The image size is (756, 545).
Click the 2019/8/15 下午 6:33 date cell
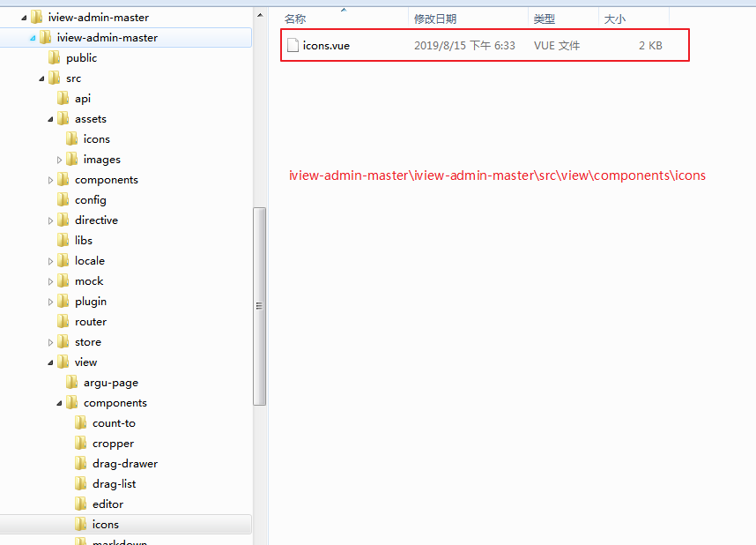464,45
